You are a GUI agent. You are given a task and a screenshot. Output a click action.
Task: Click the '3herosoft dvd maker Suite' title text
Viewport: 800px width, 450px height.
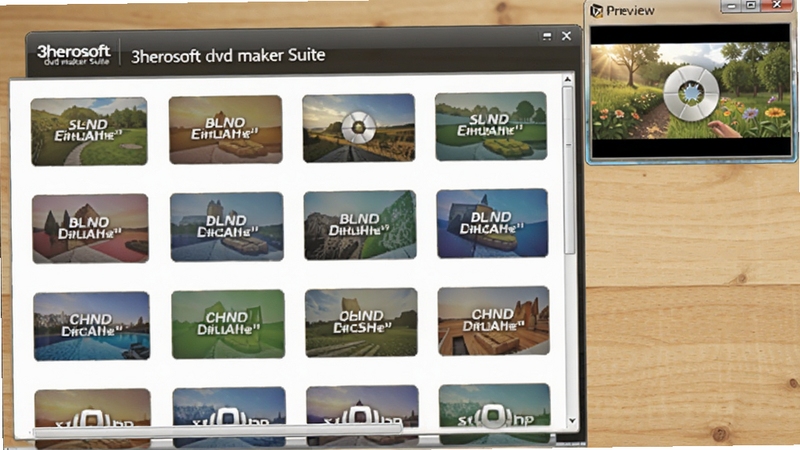(x=228, y=55)
